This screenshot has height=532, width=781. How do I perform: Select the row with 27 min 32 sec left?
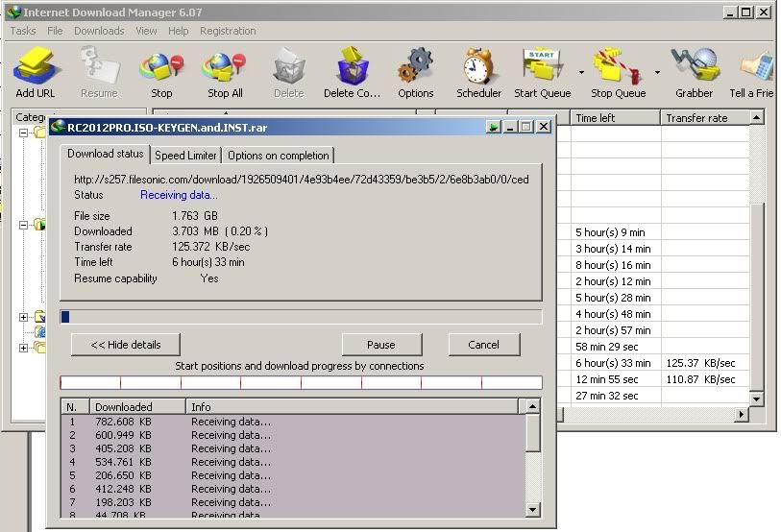[652, 396]
